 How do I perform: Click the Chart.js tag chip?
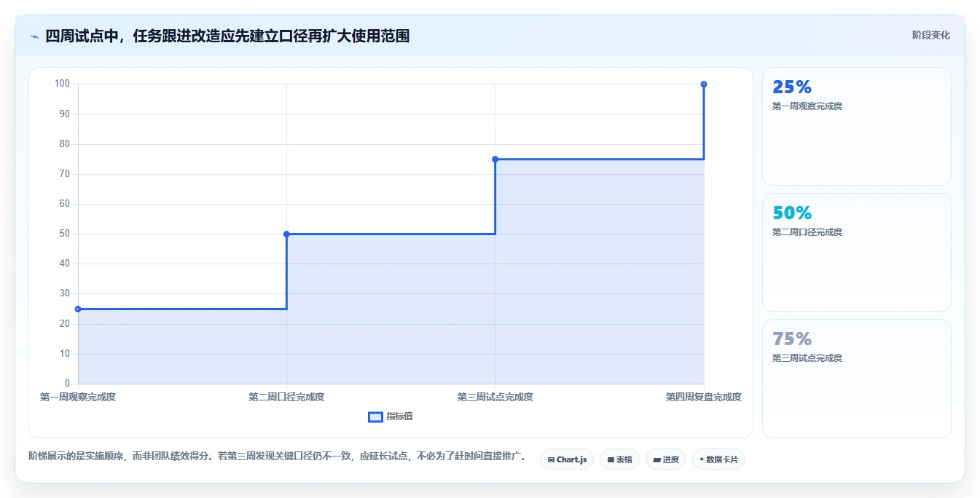567,459
